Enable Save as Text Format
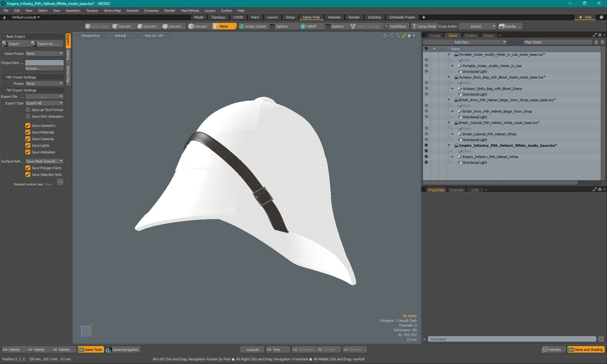The width and height of the screenshot is (607, 364). click(x=28, y=110)
